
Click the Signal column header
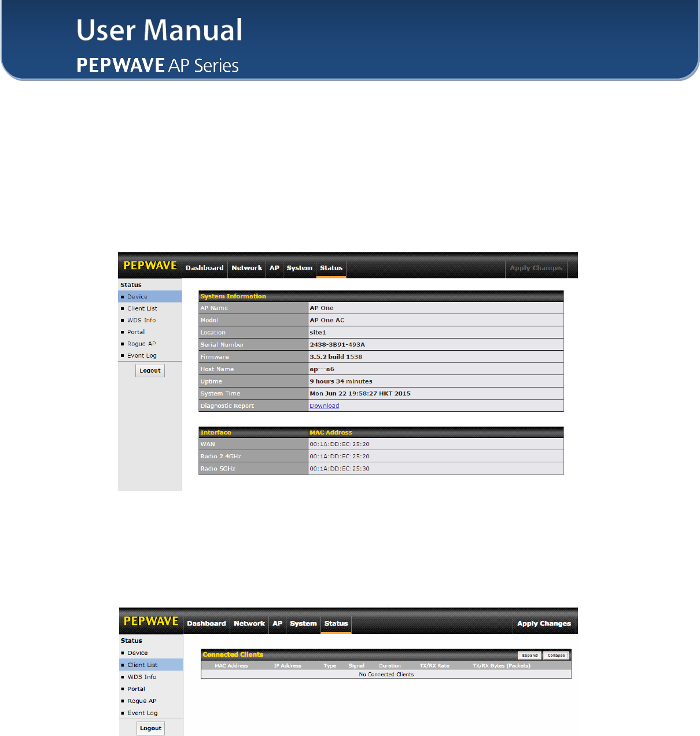(356, 665)
